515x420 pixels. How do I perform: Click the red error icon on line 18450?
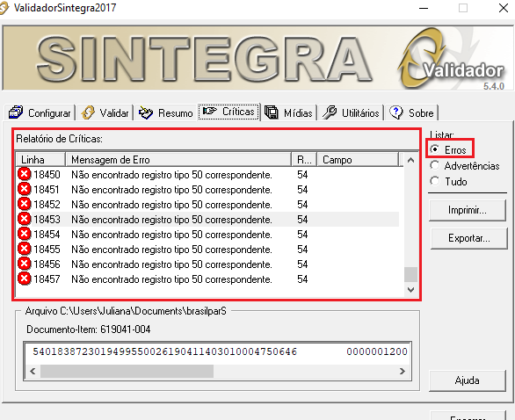coord(24,174)
